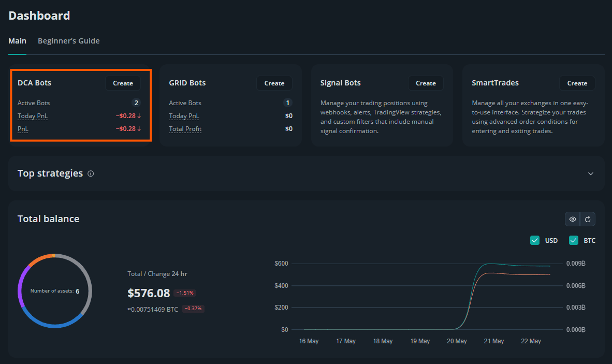Viewport: 612px width, 364px height.
Task: Click the Total / Change 24 hr label
Action: pyautogui.click(x=157, y=274)
